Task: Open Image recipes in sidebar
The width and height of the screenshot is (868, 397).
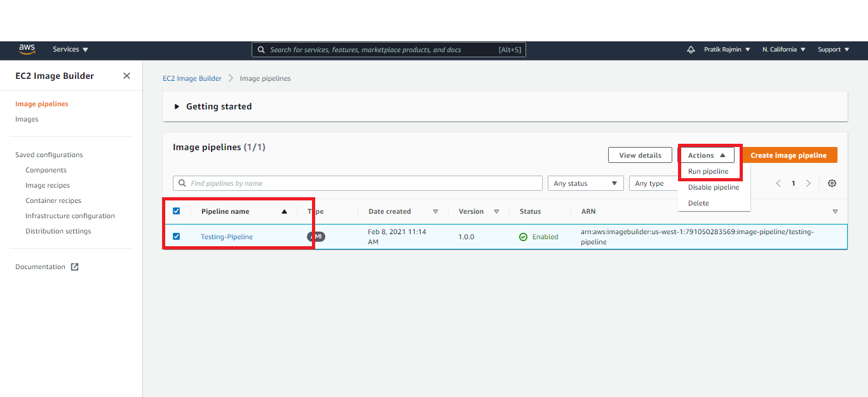Action: click(48, 185)
